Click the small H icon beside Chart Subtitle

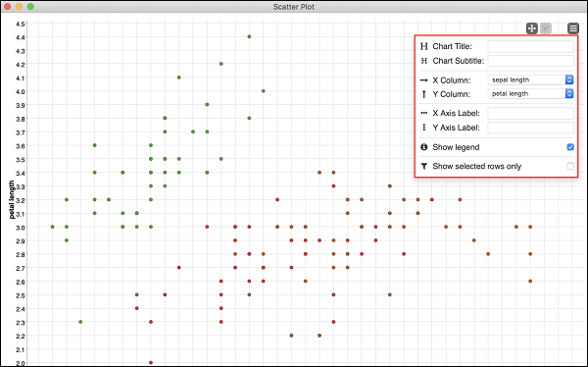(x=424, y=61)
